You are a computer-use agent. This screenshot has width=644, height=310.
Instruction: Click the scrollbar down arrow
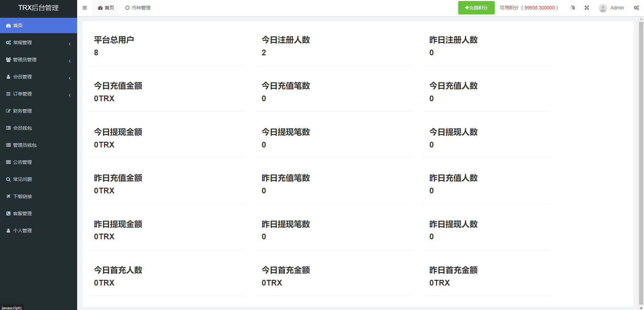click(x=641, y=308)
